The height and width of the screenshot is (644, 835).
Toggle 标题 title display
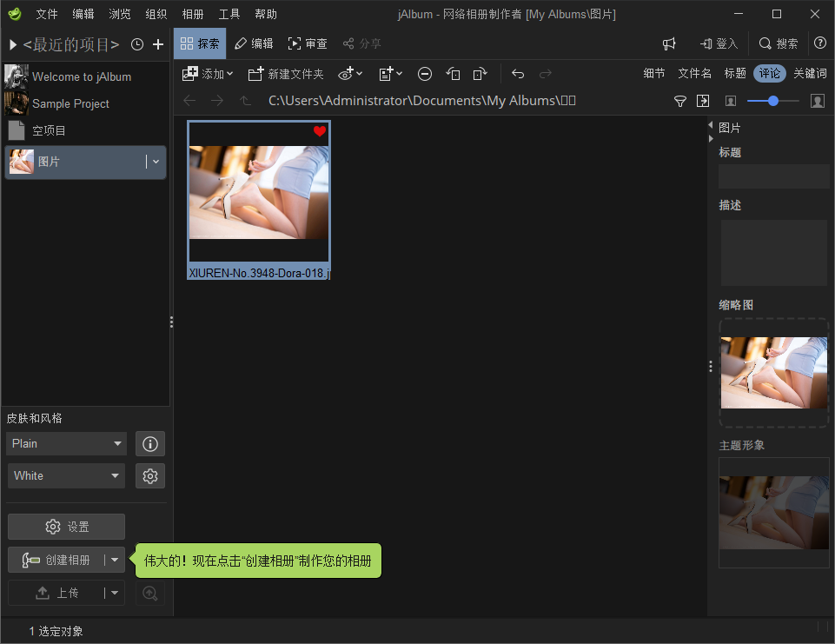pos(735,74)
